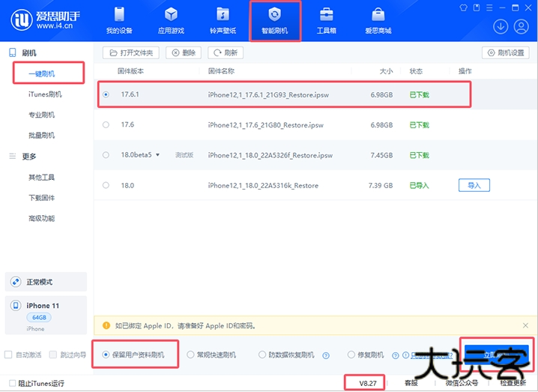
Task: Select firmware 18.0beta5 radio button
Action: [106, 155]
